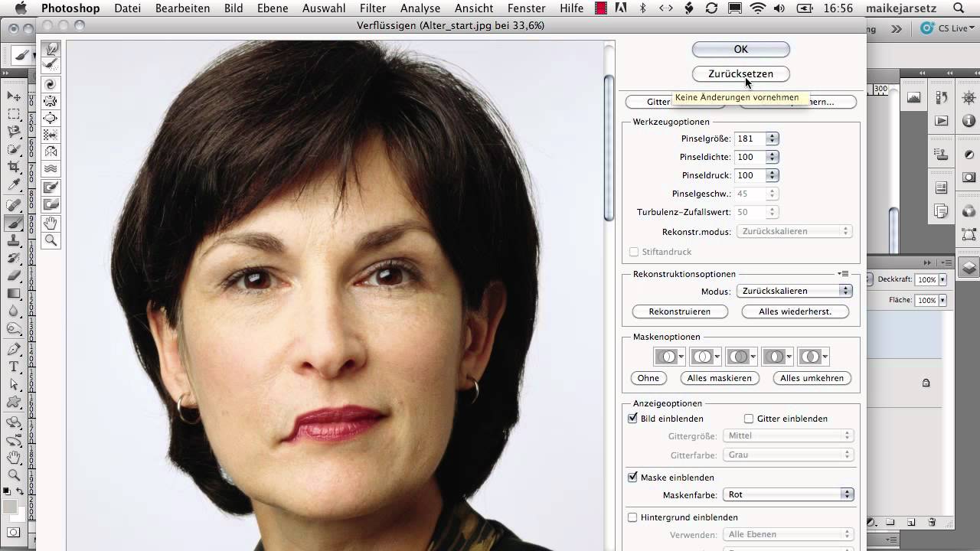Select the Zoom tool in Liquify dialog
The image size is (980, 551).
[x=51, y=240]
